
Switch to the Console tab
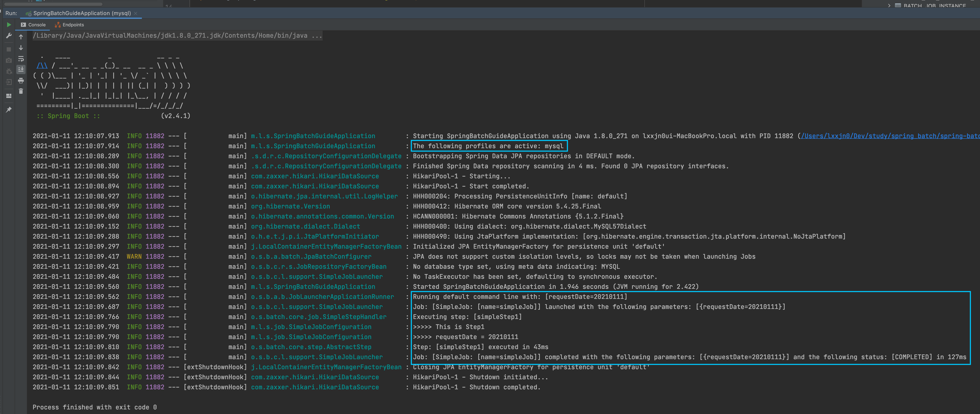[x=33, y=25]
